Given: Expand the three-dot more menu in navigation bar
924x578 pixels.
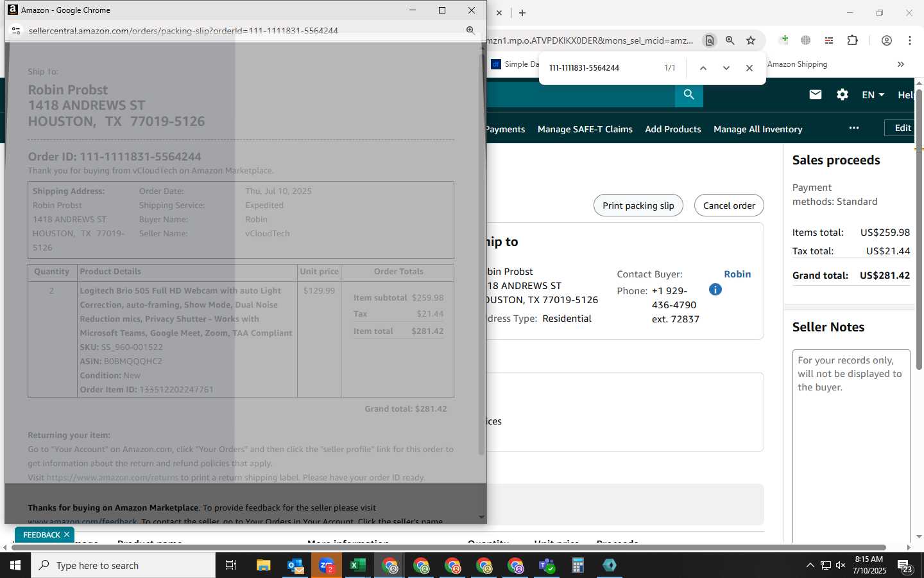Looking at the screenshot, I should [854, 128].
